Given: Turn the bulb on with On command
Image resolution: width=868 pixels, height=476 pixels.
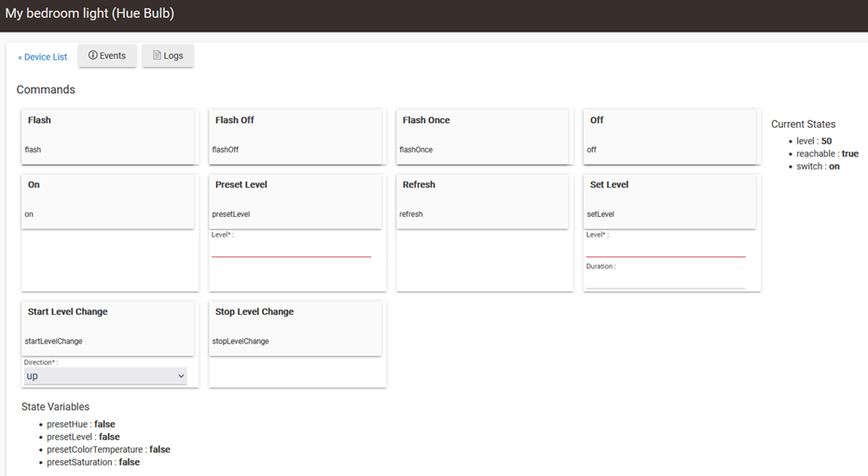Looking at the screenshot, I should [108, 198].
